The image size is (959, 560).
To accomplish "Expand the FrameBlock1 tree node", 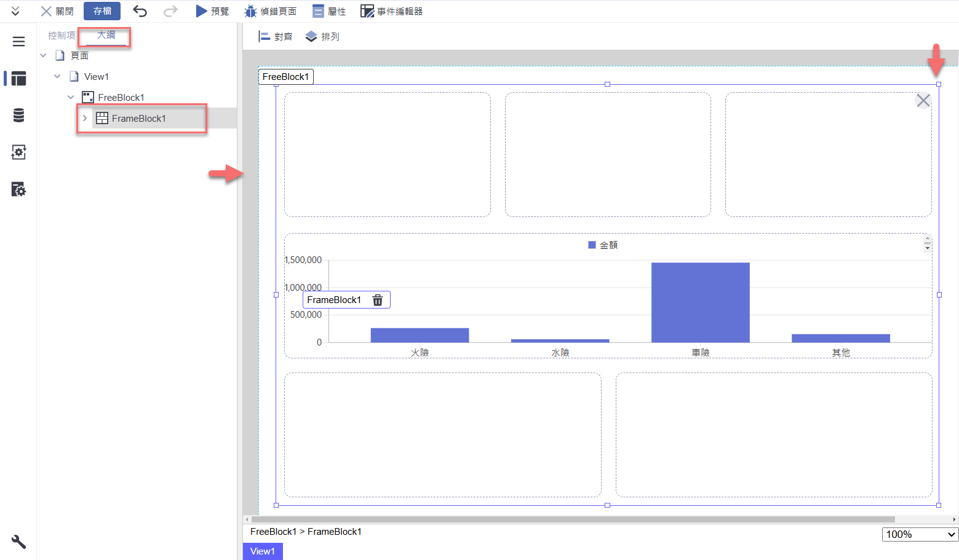I will point(85,118).
